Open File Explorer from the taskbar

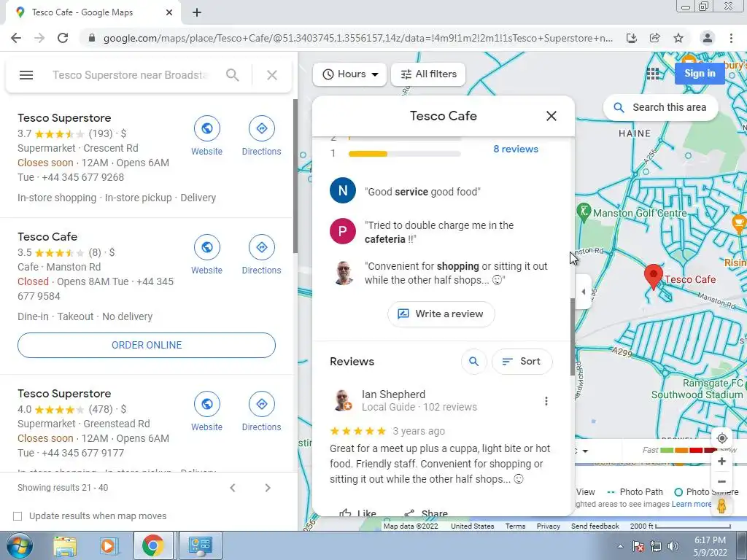point(65,545)
